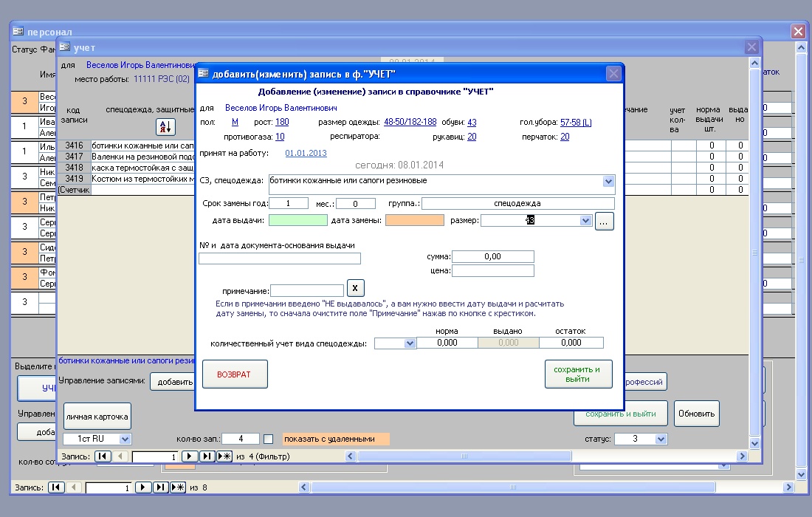The height and width of the screenshot is (517, 812).
Task: Click Обновить button
Action: pyautogui.click(x=697, y=414)
